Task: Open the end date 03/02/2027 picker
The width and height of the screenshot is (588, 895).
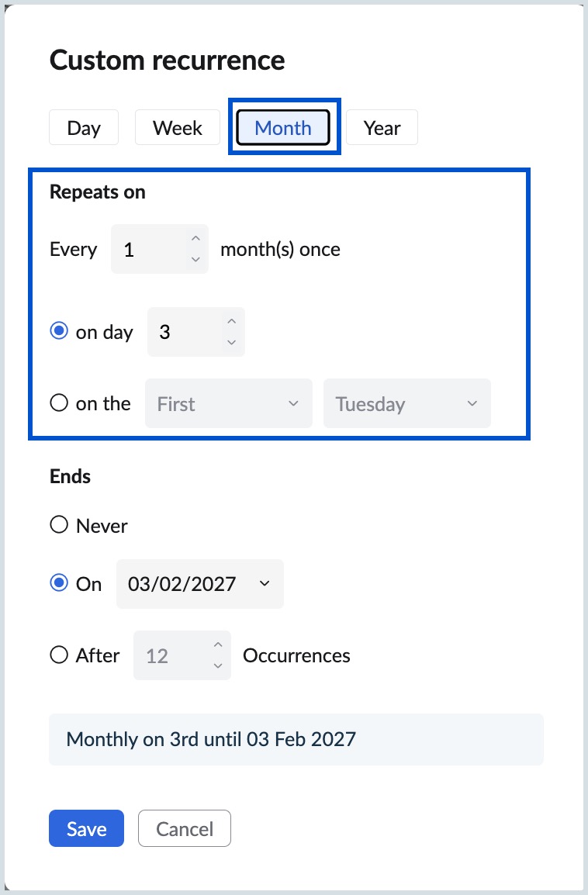Action: point(199,584)
